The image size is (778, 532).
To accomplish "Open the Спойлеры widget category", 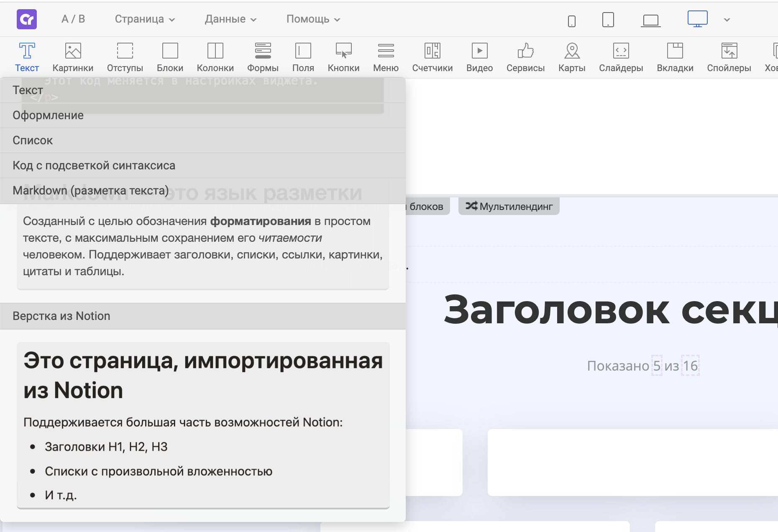I will pyautogui.click(x=729, y=58).
